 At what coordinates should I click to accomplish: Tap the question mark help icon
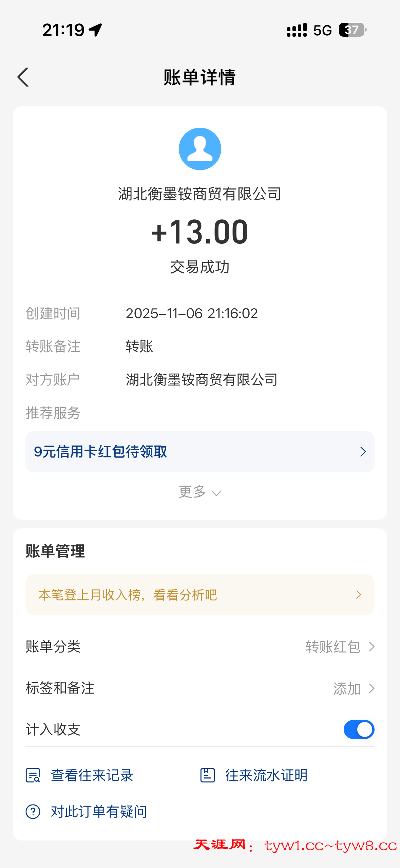[33, 812]
